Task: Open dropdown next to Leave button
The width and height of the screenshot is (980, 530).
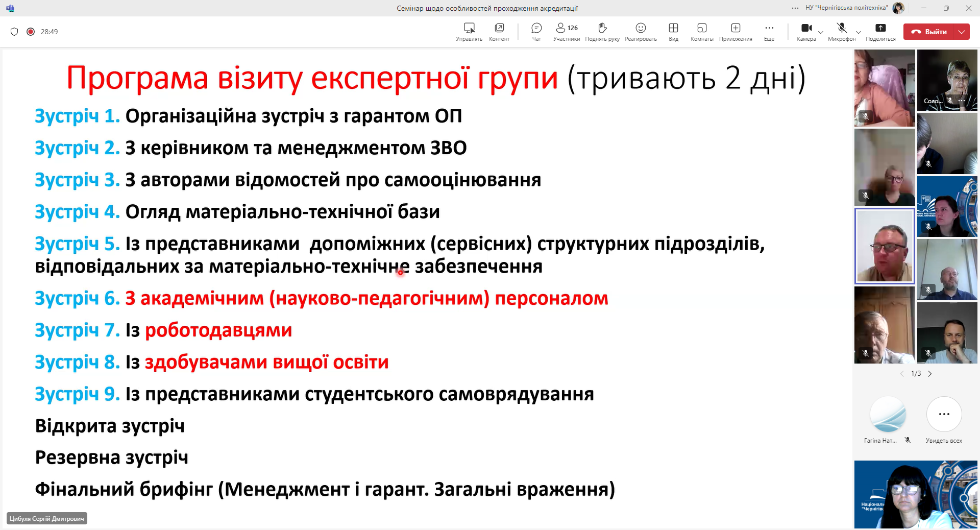Action: coord(962,32)
